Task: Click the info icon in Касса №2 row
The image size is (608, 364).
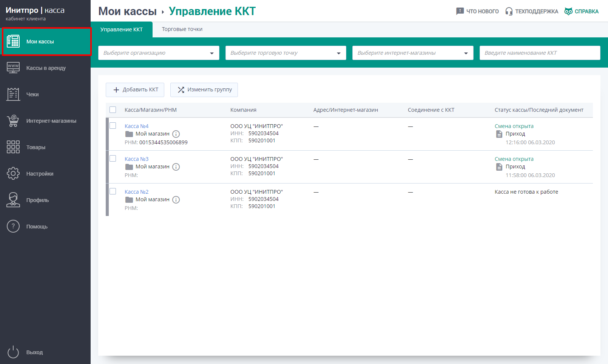Action: pyautogui.click(x=176, y=200)
